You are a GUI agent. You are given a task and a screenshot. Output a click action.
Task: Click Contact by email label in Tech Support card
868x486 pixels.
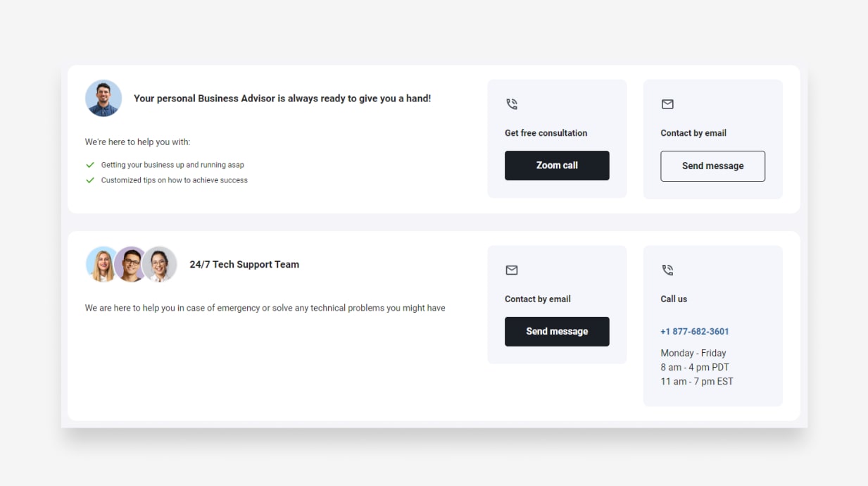537,299
